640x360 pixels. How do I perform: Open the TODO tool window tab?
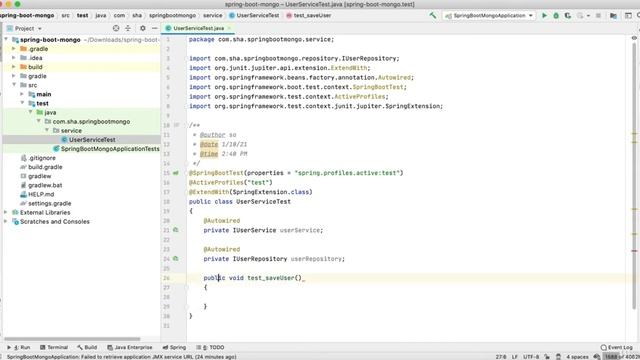click(210, 347)
